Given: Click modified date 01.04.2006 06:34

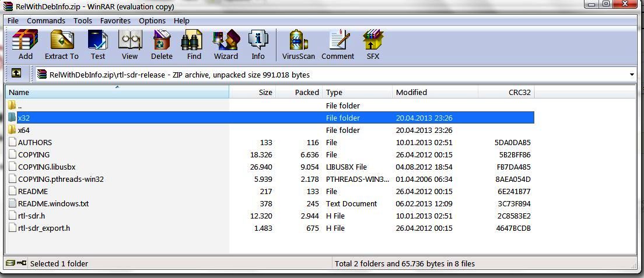Looking at the screenshot, I should [424, 179].
